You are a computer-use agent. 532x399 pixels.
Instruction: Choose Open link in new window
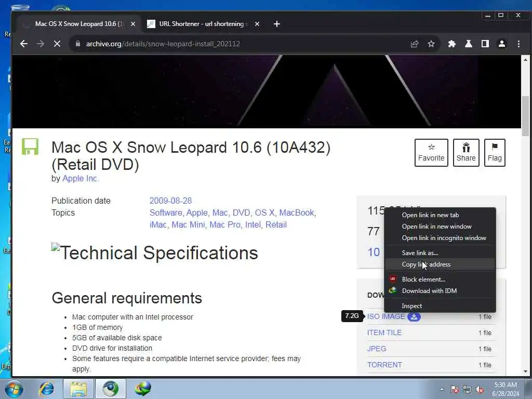[x=440, y=227]
